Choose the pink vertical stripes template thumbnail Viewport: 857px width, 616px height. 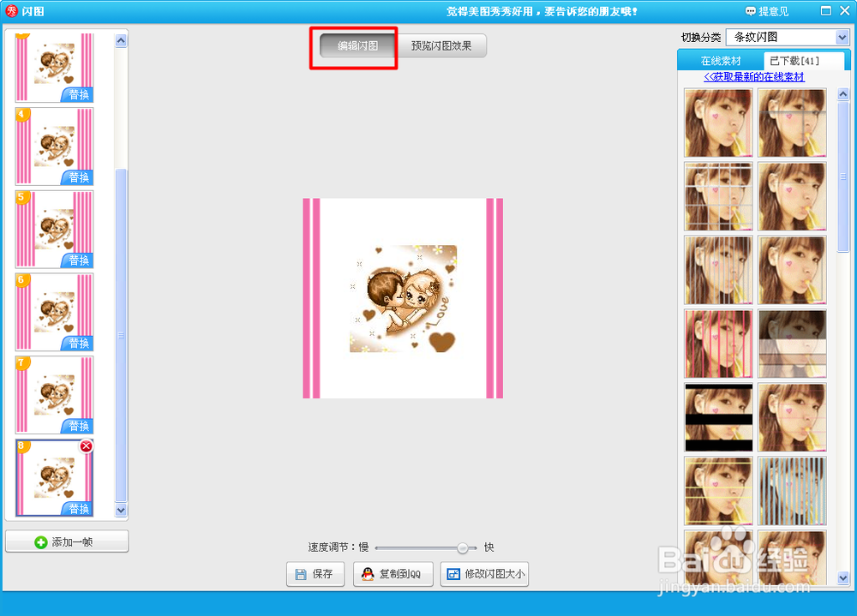718,344
